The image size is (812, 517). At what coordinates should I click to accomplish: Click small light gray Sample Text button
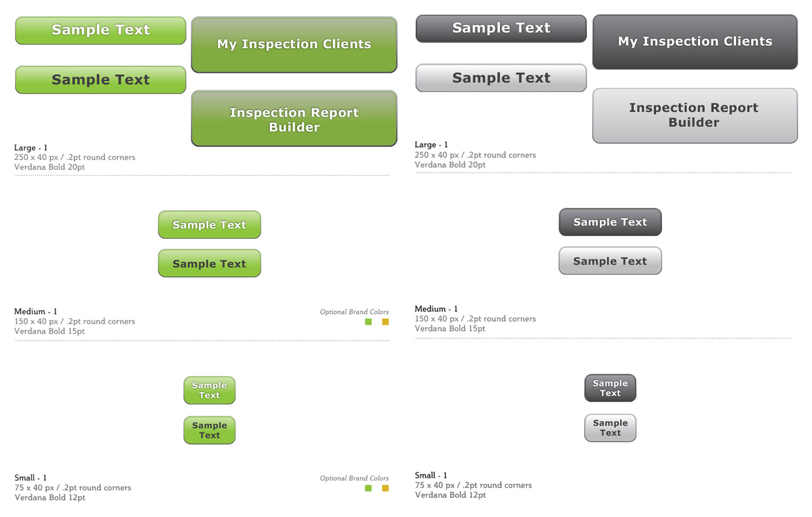tap(610, 428)
